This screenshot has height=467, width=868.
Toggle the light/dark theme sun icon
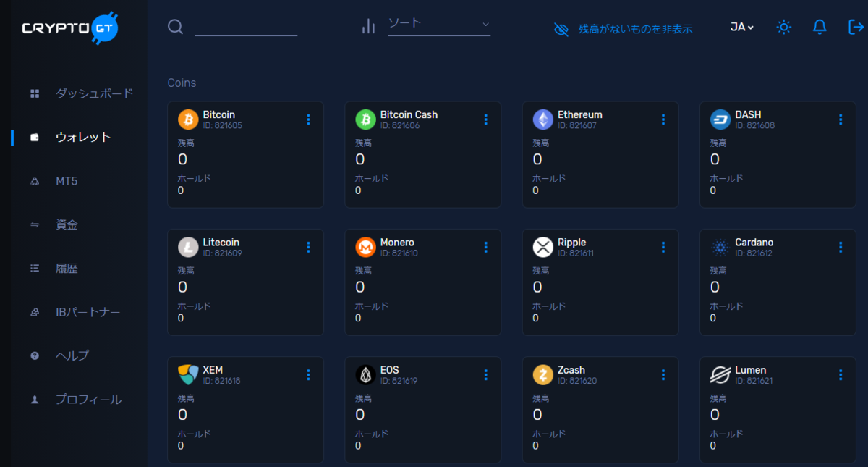784,27
